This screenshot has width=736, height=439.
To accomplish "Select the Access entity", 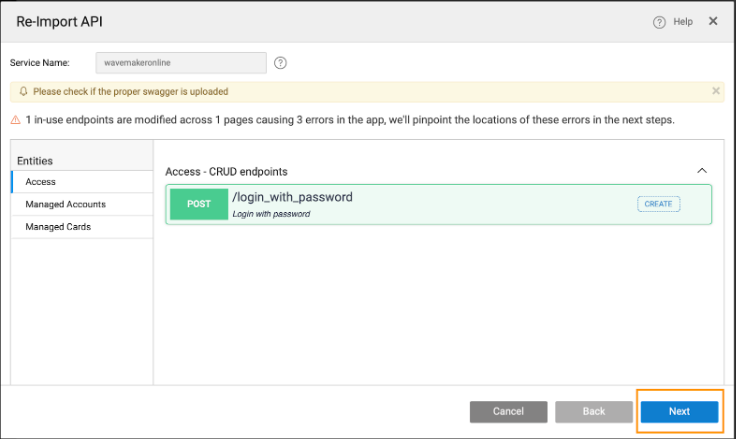I will 41,182.
